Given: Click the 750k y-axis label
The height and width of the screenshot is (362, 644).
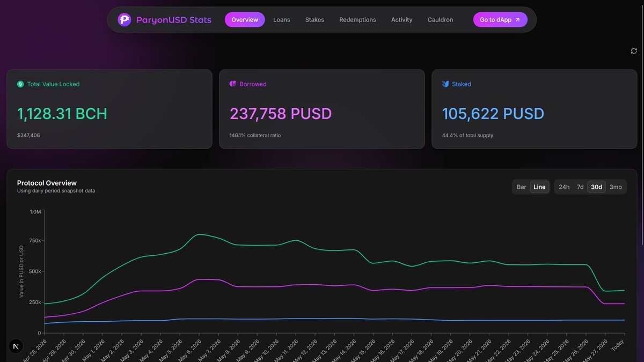Looking at the screenshot, I should point(35,241).
